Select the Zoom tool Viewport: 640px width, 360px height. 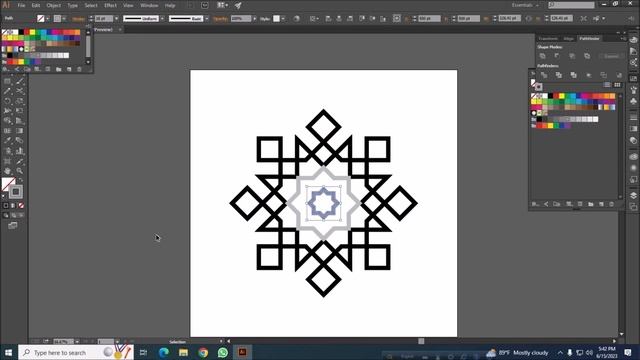20,171
